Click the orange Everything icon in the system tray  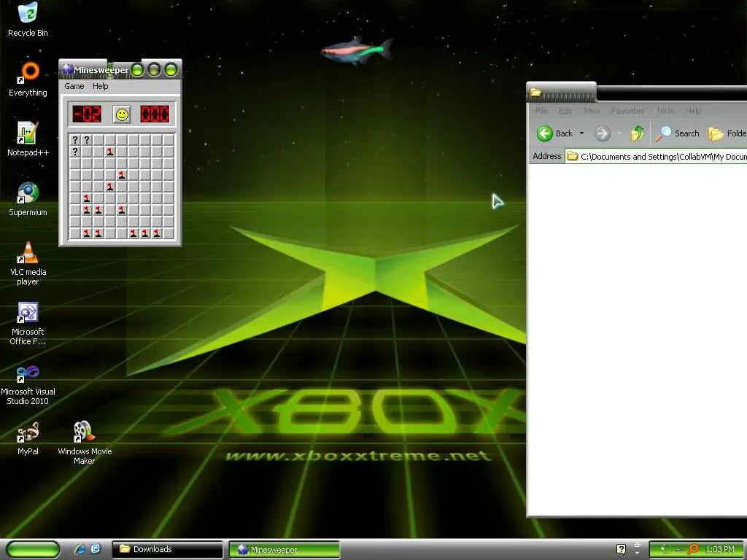click(694, 549)
